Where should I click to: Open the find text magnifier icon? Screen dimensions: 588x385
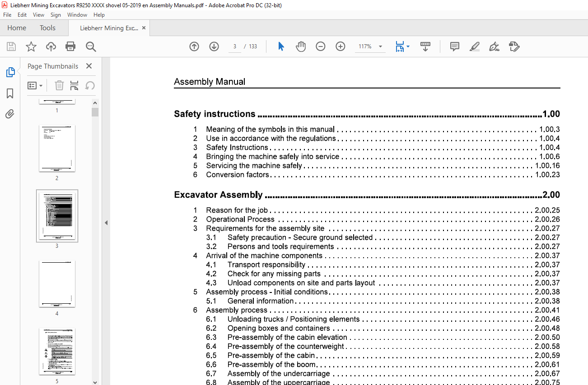point(91,46)
